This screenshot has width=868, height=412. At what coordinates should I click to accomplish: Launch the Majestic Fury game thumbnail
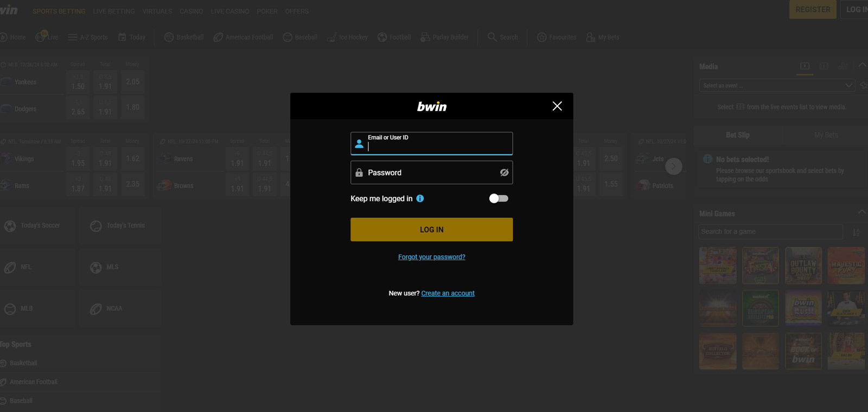(x=846, y=266)
